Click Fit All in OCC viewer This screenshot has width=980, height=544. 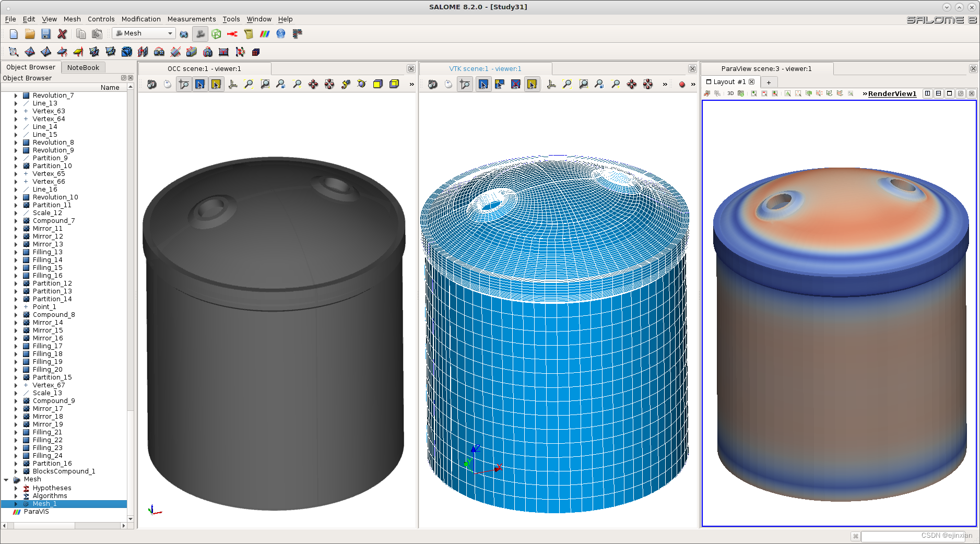[249, 84]
